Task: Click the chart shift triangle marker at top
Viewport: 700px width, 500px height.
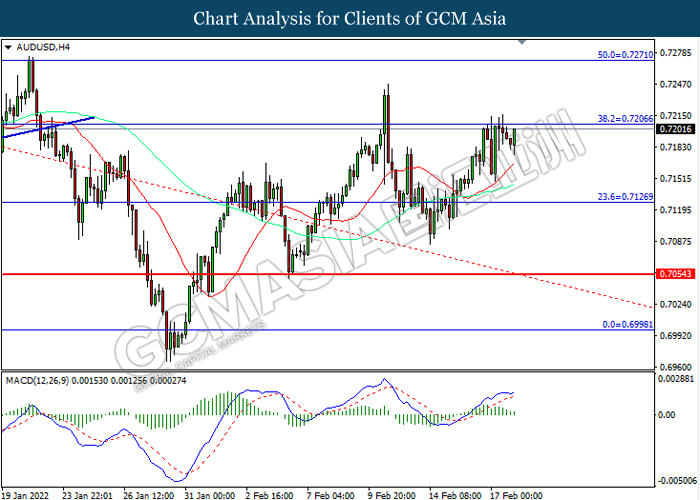Action: (522, 42)
